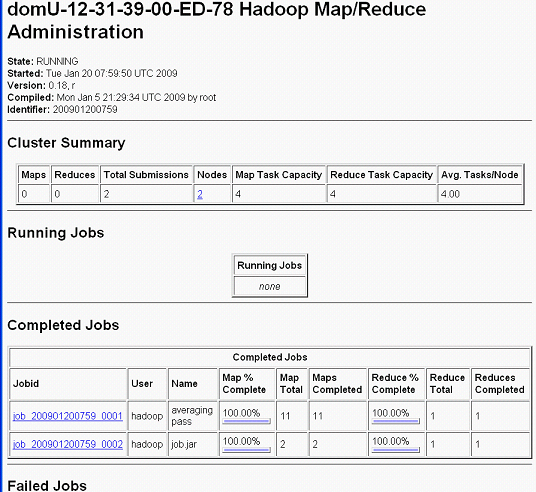
Task: Click the 'none' cell under Running Jobs
Action: [269, 286]
